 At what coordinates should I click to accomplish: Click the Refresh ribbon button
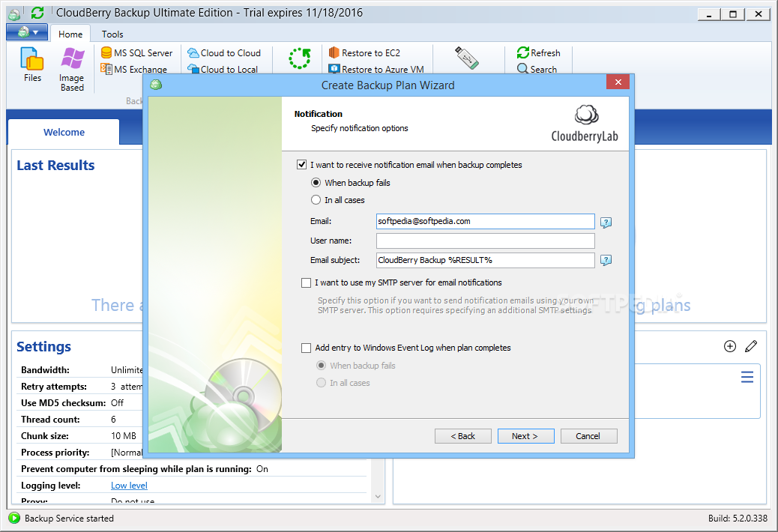point(538,52)
